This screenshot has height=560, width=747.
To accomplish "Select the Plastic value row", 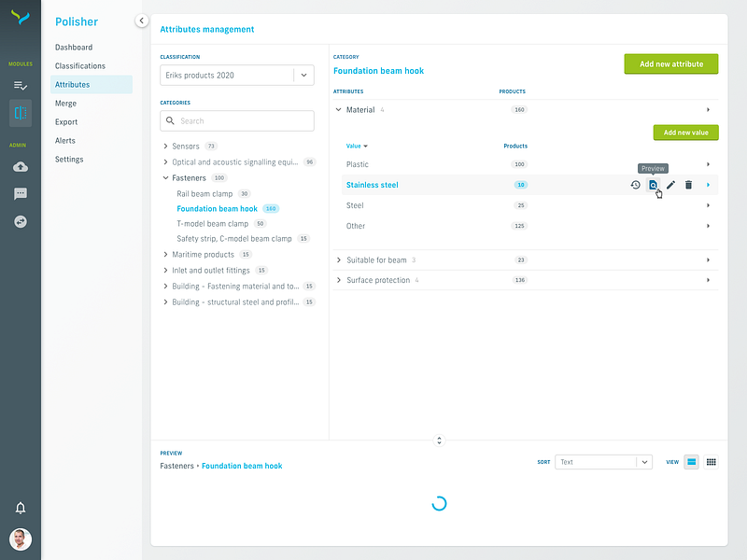I will [x=529, y=164].
